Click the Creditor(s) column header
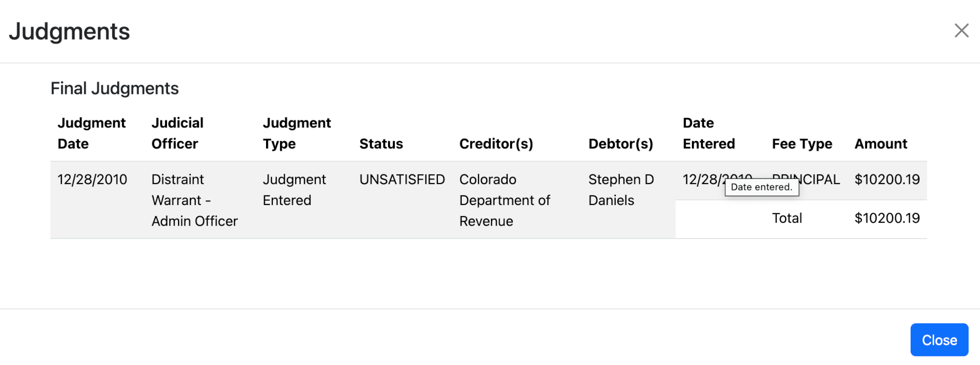980x365 pixels. 496,144
